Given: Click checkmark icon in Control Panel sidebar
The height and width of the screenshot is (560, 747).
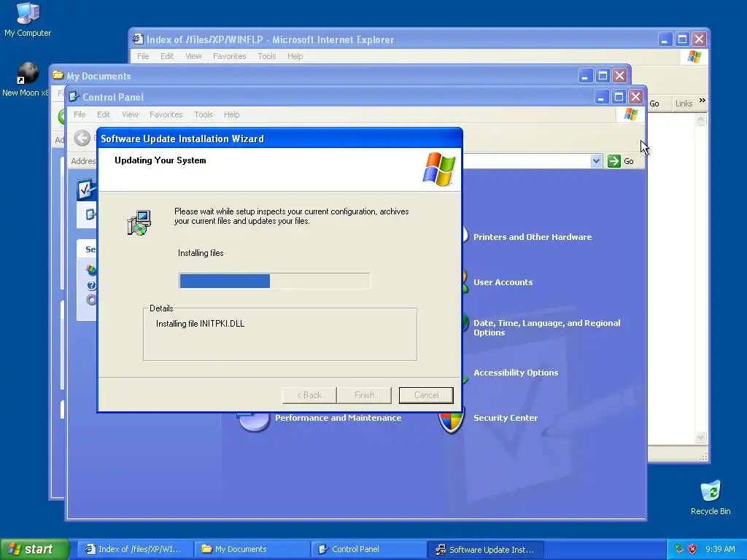Looking at the screenshot, I should [86, 190].
